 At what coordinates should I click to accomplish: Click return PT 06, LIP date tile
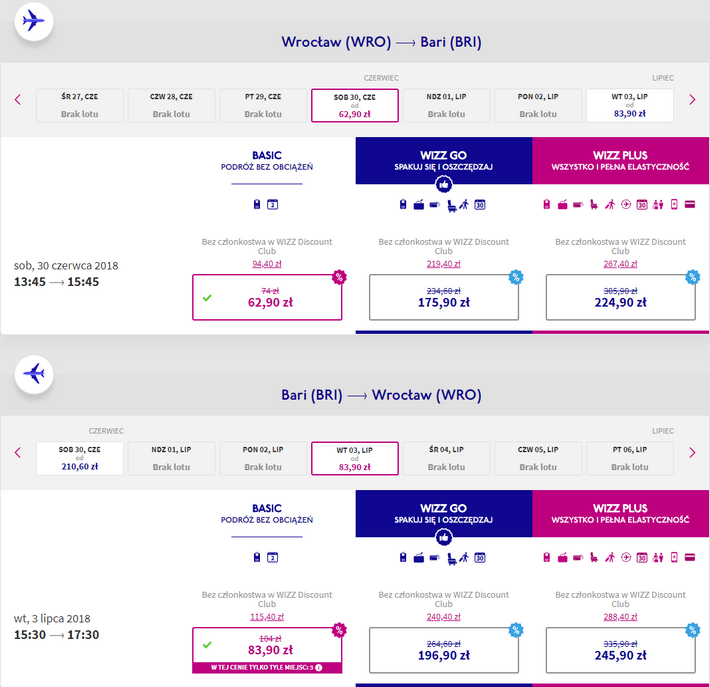629,458
